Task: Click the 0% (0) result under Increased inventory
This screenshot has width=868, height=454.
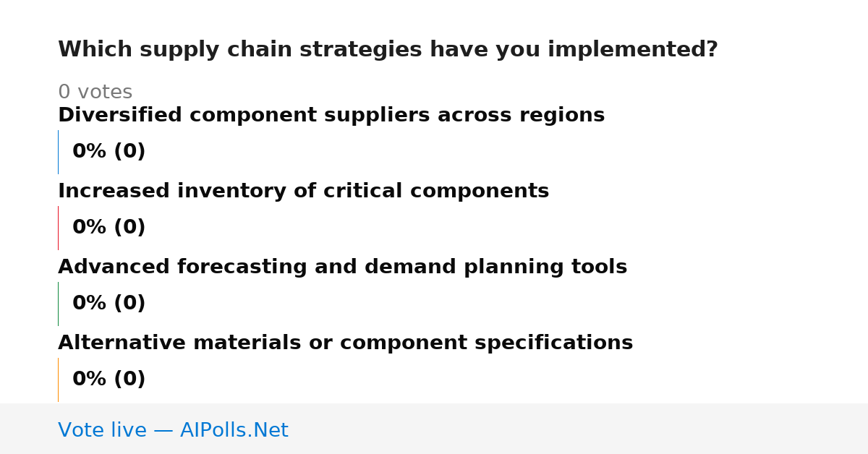Action: pos(109,228)
